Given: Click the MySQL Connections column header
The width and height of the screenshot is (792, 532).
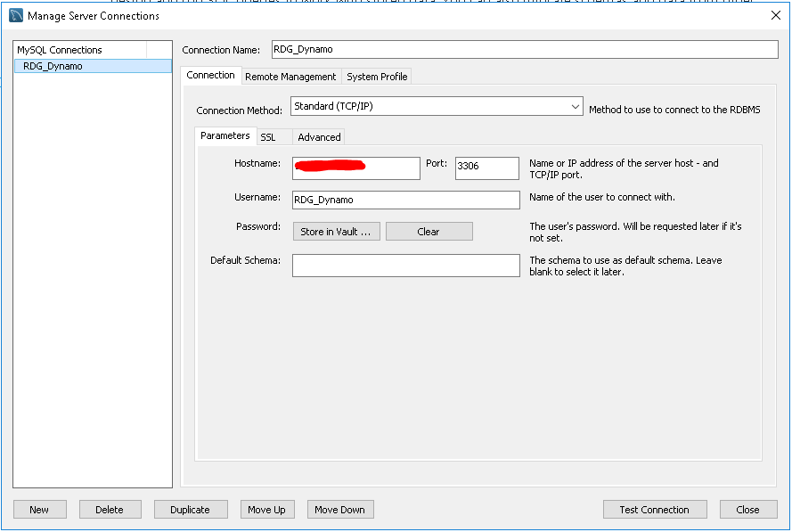Looking at the screenshot, I should [x=80, y=50].
